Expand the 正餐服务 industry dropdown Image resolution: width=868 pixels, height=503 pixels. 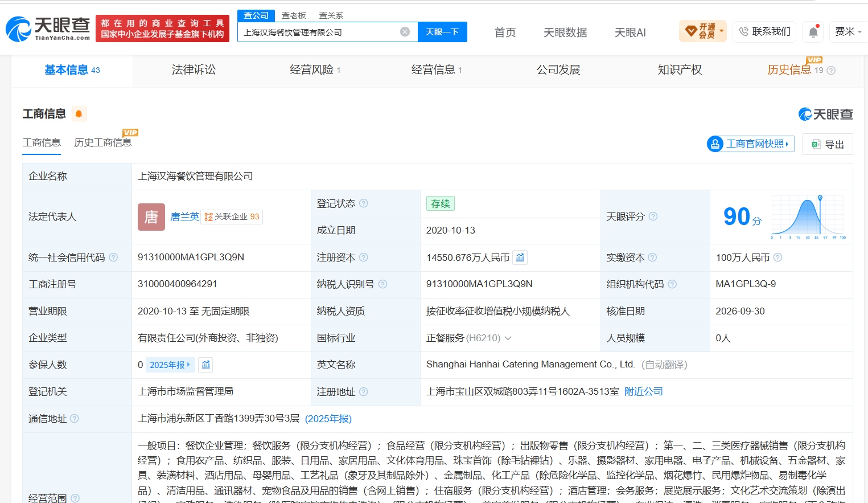(508, 338)
